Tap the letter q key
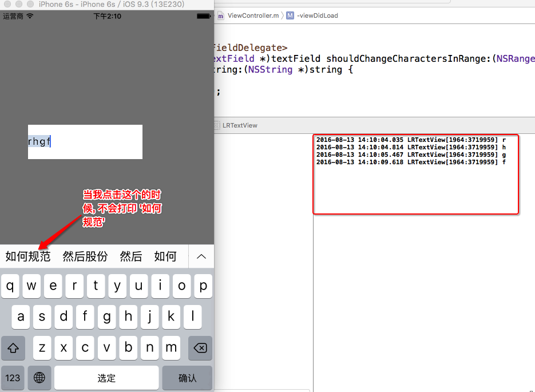The width and height of the screenshot is (535, 392). [10, 286]
